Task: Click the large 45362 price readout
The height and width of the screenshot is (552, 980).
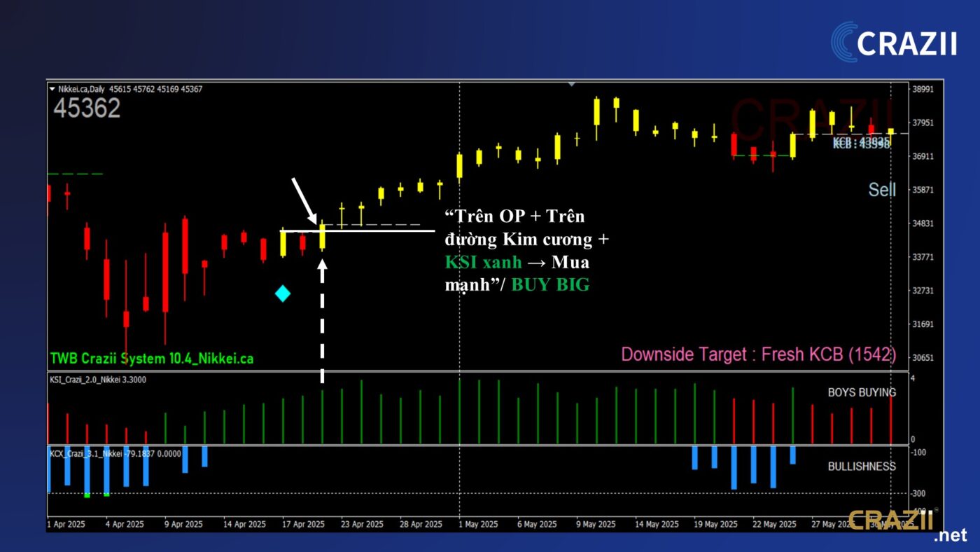Action: (87, 109)
